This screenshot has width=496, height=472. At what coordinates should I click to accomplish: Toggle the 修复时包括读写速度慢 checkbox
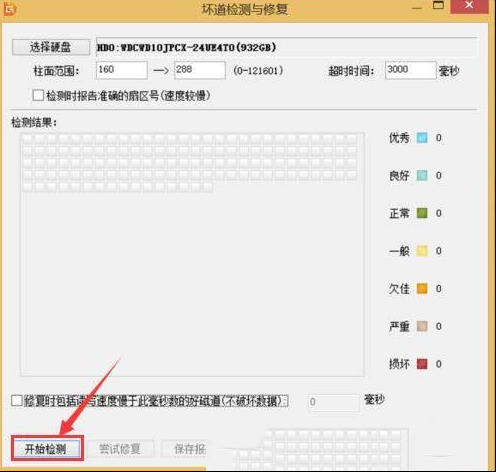pos(16,401)
